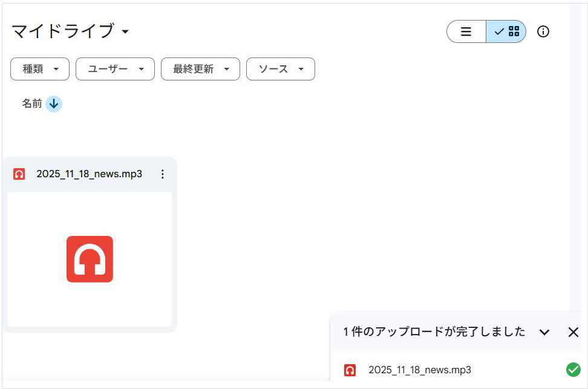Close the upload notification panel

pyautogui.click(x=573, y=332)
